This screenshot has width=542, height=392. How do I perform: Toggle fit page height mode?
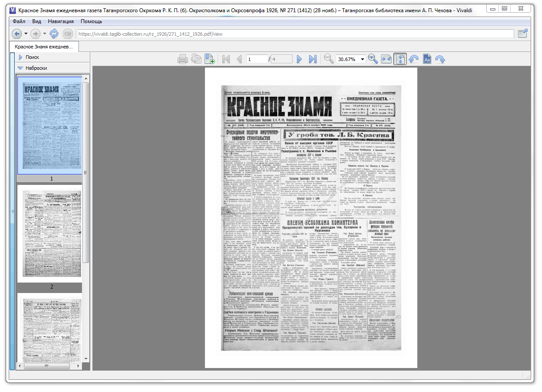click(400, 59)
